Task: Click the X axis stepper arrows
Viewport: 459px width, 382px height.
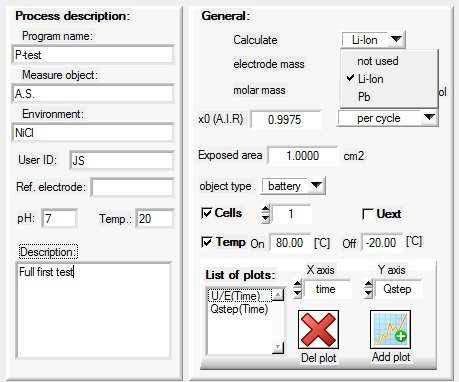Action: pyautogui.click(x=297, y=289)
